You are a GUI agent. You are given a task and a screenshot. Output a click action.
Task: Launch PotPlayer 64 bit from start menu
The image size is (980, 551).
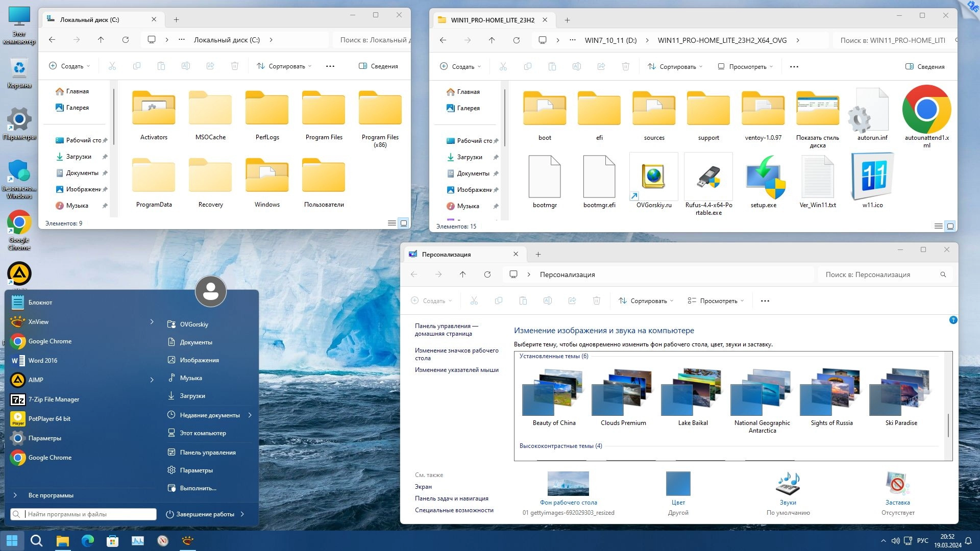click(x=49, y=419)
